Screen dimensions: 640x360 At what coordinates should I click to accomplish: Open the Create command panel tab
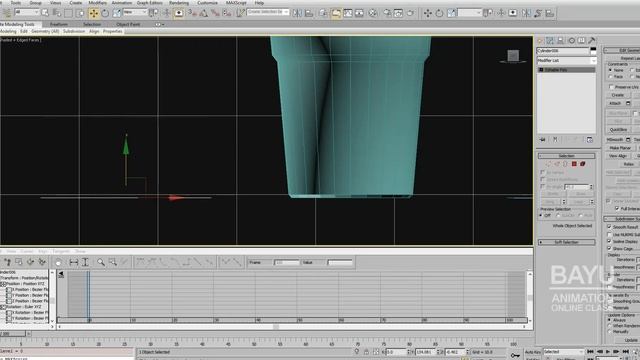(x=540, y=40)
